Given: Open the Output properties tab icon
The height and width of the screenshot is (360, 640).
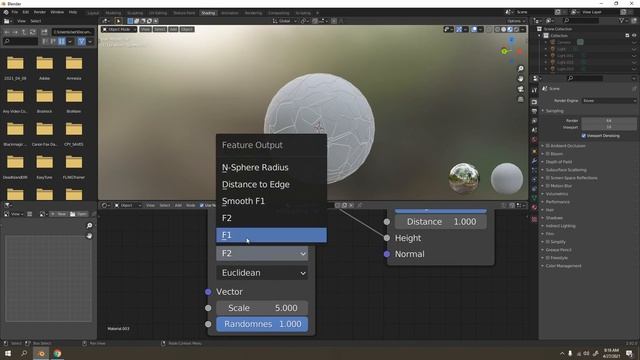Looking at the screenshot, I should click(534, 111).
